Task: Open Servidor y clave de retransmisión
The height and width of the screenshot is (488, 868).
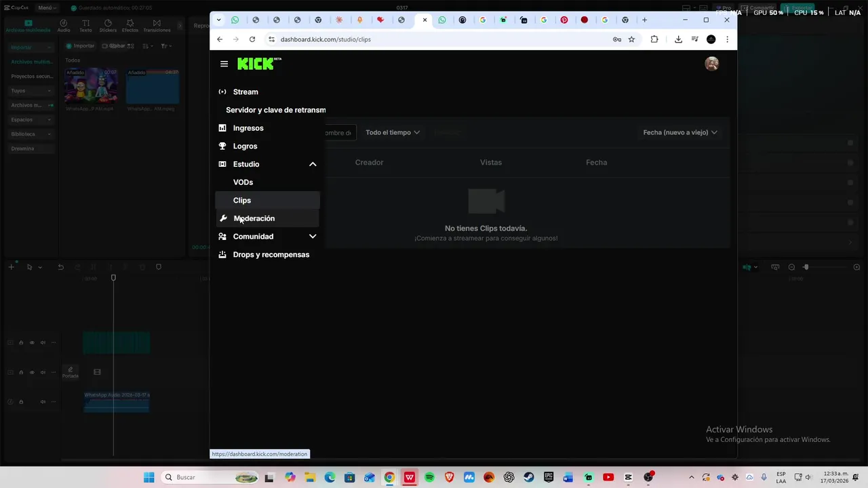Action: click(275, 110)
